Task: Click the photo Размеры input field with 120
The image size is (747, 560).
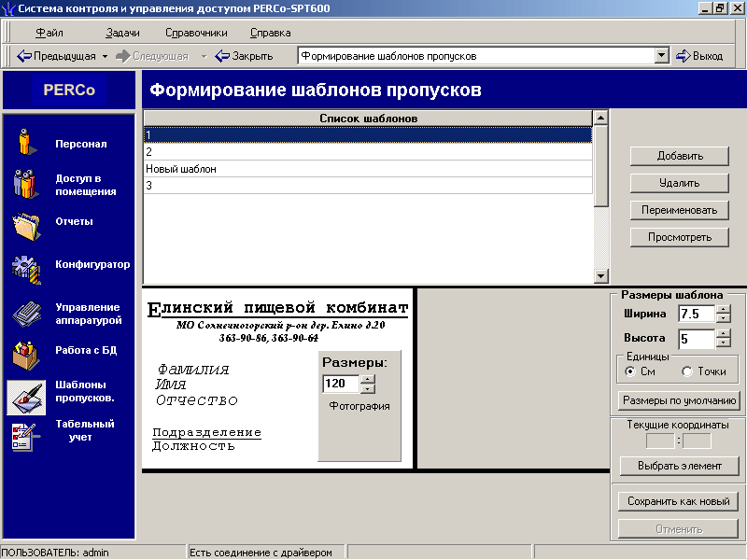Action: point(340,384)
